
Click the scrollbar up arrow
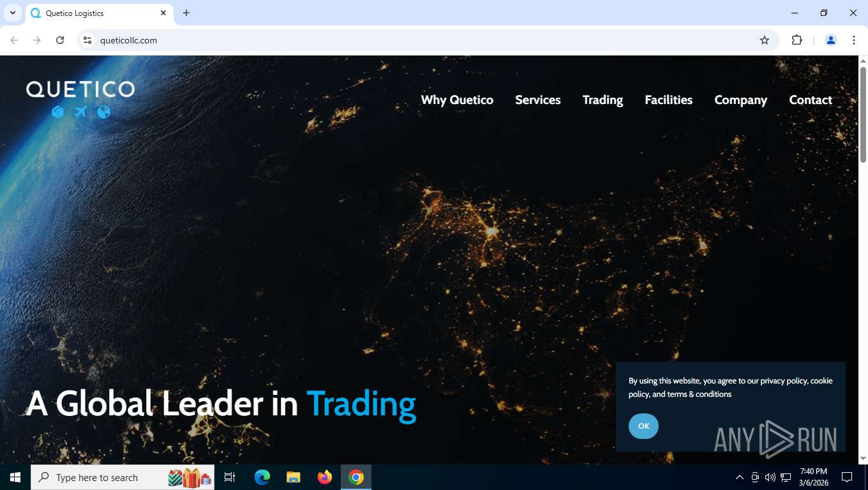[863, 61]
